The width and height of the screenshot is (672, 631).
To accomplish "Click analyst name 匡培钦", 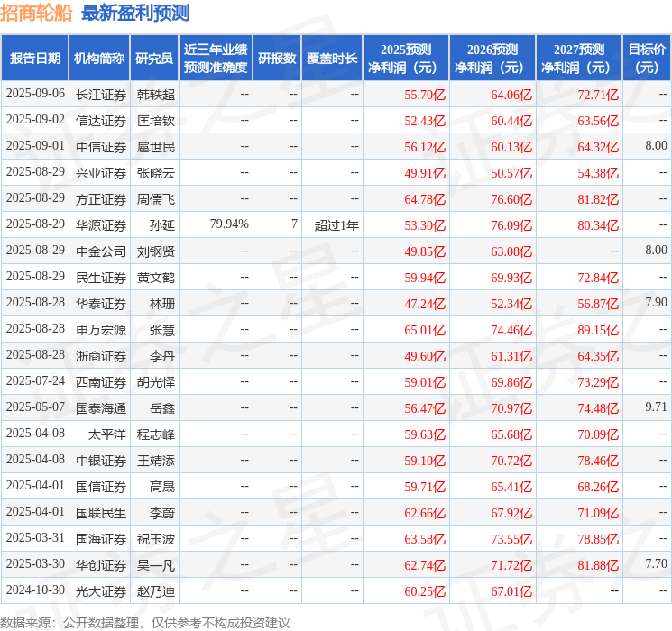I will [155, 121].
